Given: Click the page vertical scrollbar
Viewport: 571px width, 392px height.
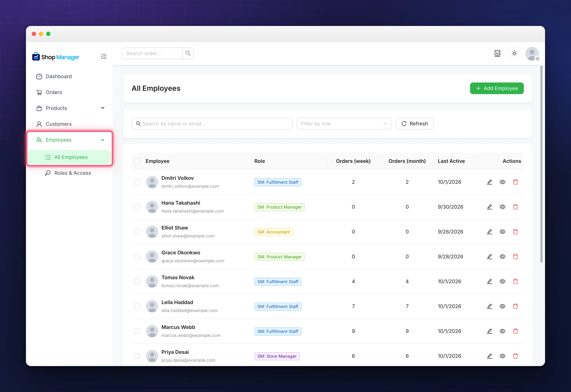Looking at the screenshot, I should coord(541,164).
